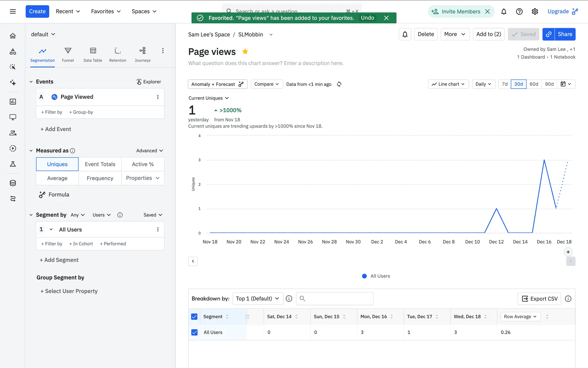
Task: Click the Export CSV button
Action: [539, 299]
